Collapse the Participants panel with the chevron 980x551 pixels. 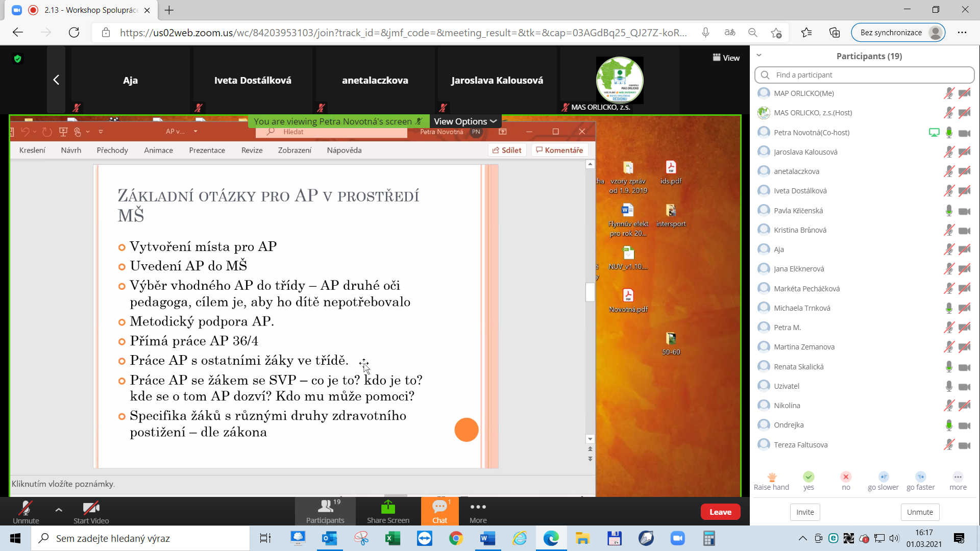(759, 55)
